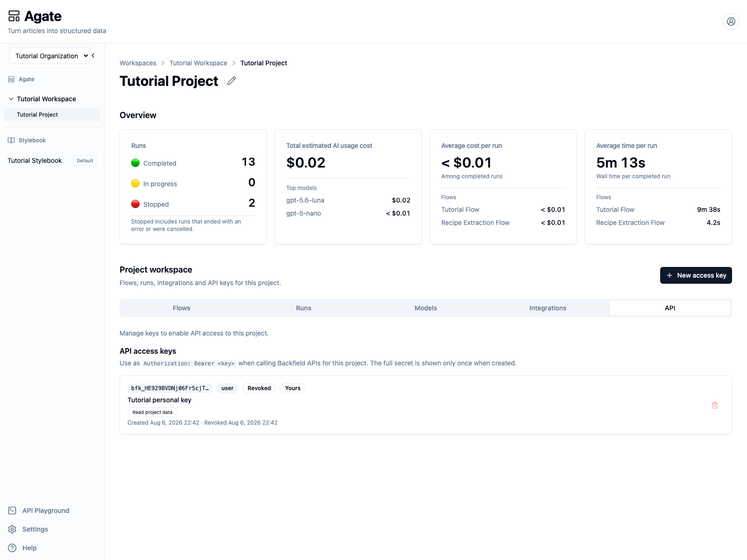Viewport: 747px width, 560px height.
Task: Click Recipe Extraction Flow in Average cost card
Action: pyautogui.click(x=475, y=223)
